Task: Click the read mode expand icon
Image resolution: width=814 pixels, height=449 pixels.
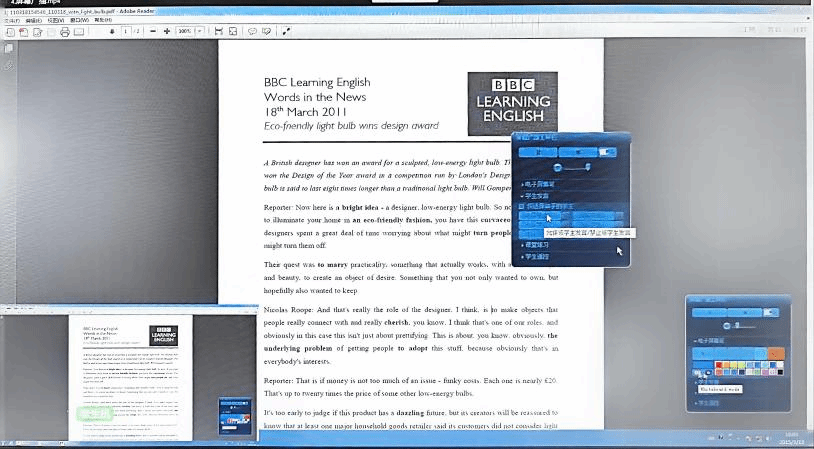Action: tap(286, 32)
